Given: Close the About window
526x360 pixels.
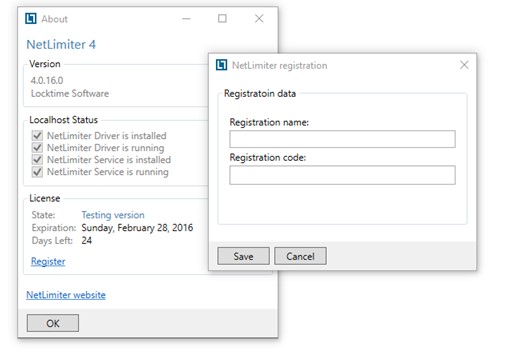Looking at the screenshot, I should [259, 18].
